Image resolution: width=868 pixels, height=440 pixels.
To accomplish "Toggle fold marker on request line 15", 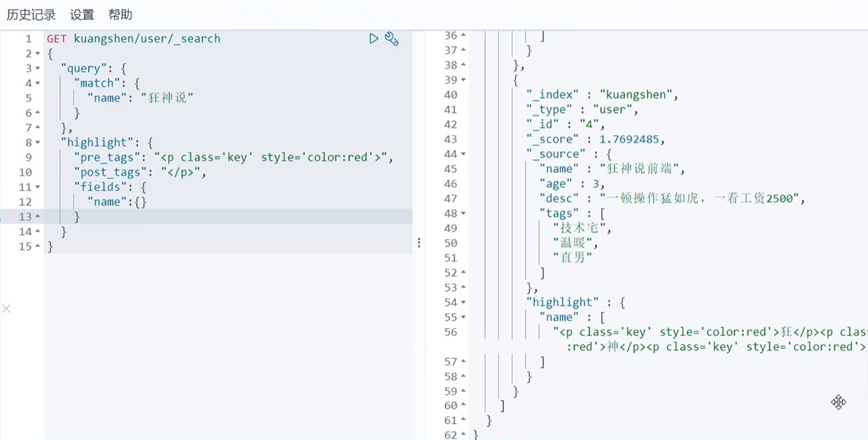I will (x=37, y=247).
